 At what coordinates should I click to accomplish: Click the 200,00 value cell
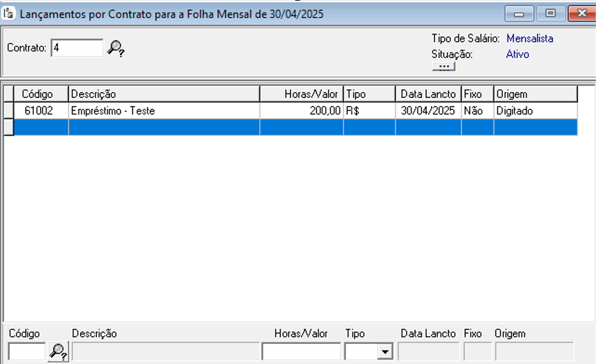point(302,111)
